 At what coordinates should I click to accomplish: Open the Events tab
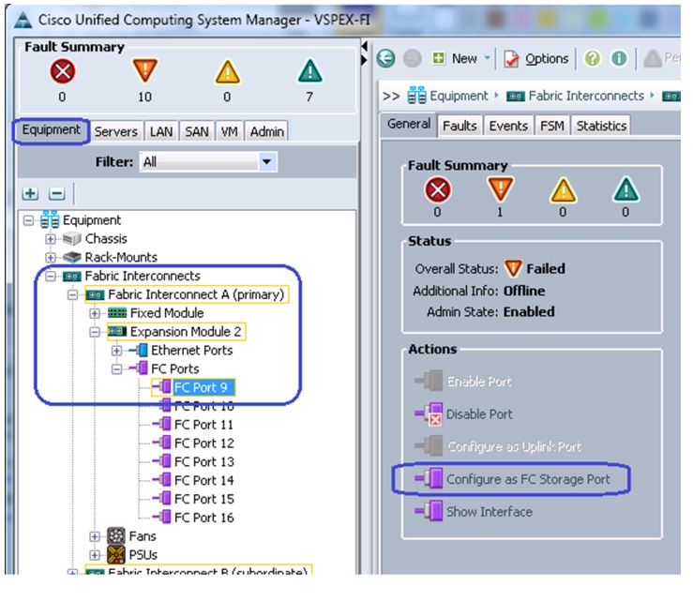[x=508, y=127]
